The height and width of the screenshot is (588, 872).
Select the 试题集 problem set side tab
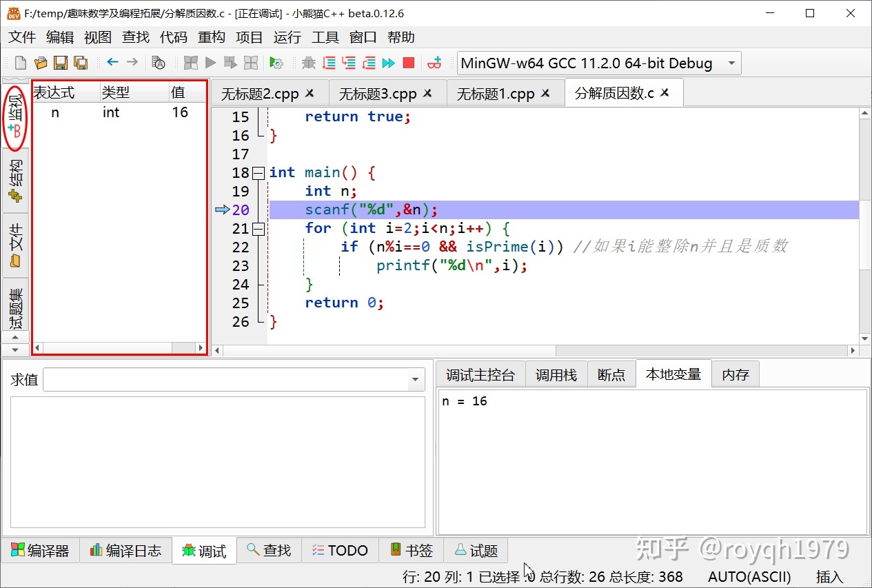click(x=15, y=305)
